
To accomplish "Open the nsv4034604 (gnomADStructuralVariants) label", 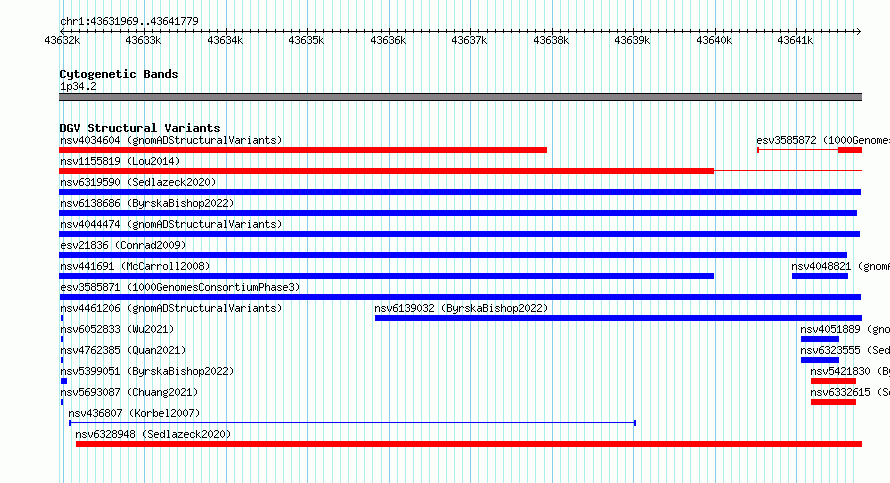I will click(171, 140).
